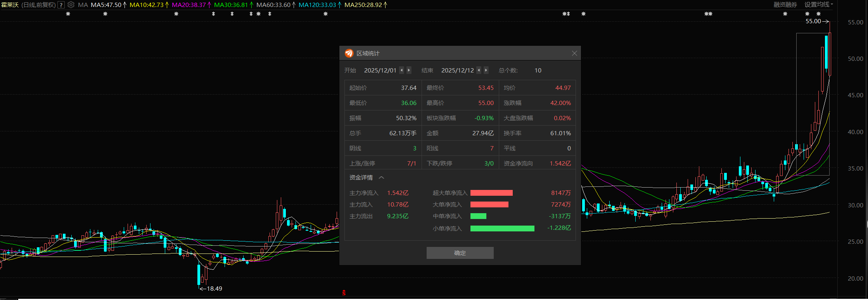Collapse the 资金详情 section chevron

(x=381, y=178)
